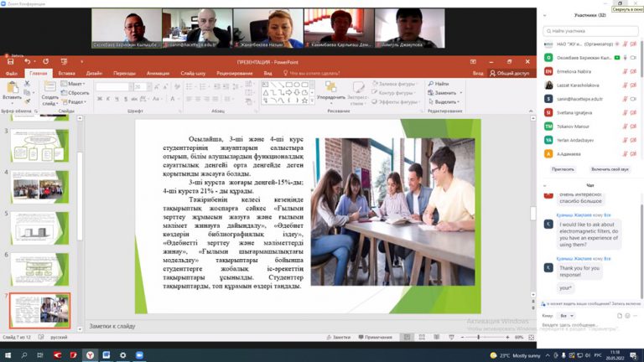This screenshot has width=644, height=362.
Task: Click the Пригласить invite button
Action: pos(563,169)
